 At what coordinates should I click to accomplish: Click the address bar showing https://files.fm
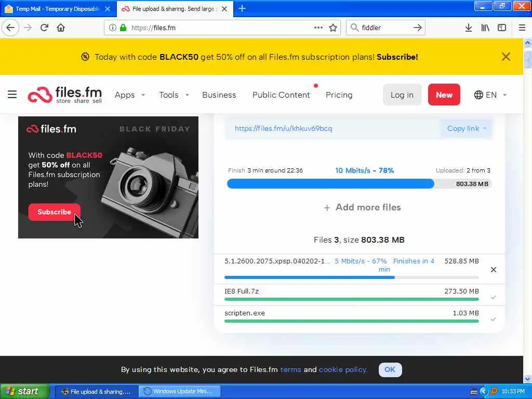pyautogui.click(x=222, y=28)
